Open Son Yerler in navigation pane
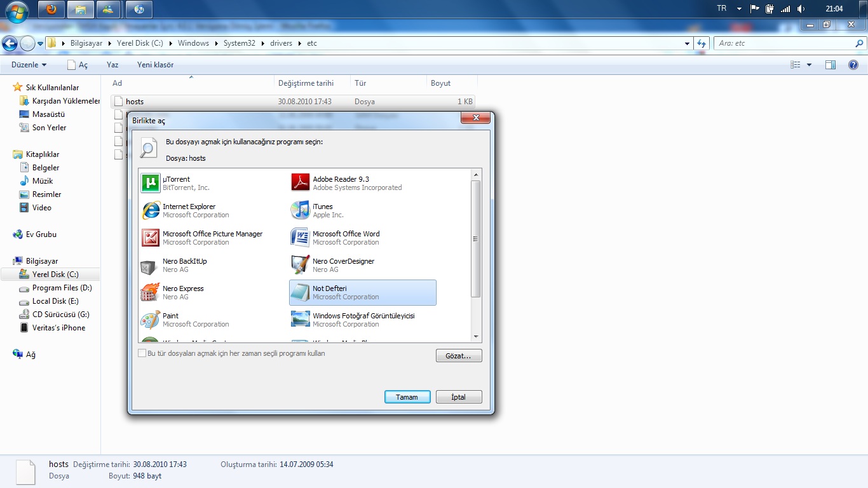This screenshot has width=868, height=488. pos(49,128)
